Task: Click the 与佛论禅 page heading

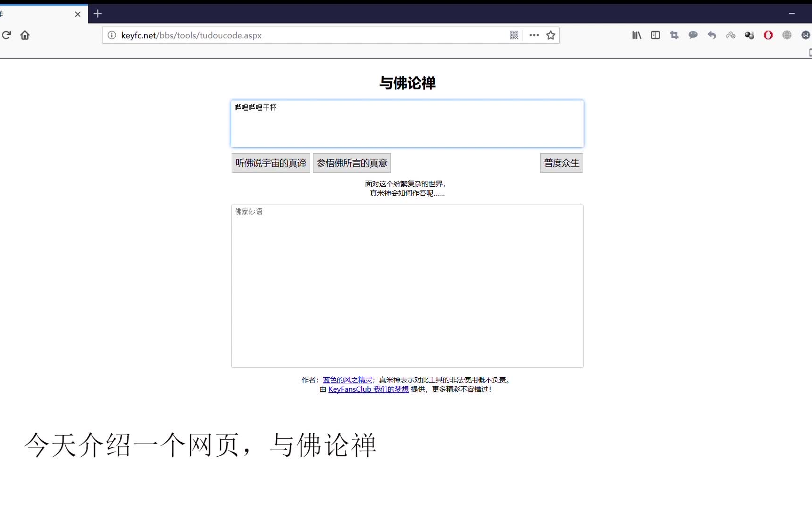Action: [407, 83]
